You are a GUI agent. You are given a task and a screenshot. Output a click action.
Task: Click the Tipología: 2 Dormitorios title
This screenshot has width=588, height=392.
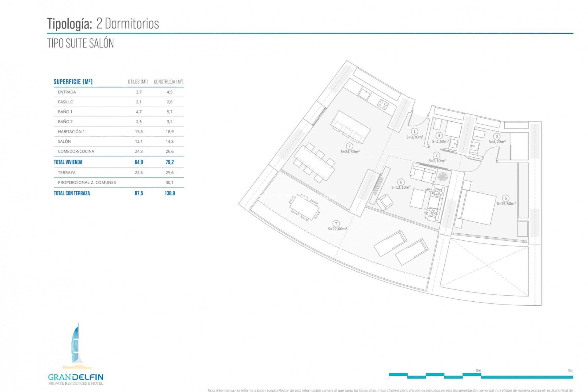tap(103, 24)
